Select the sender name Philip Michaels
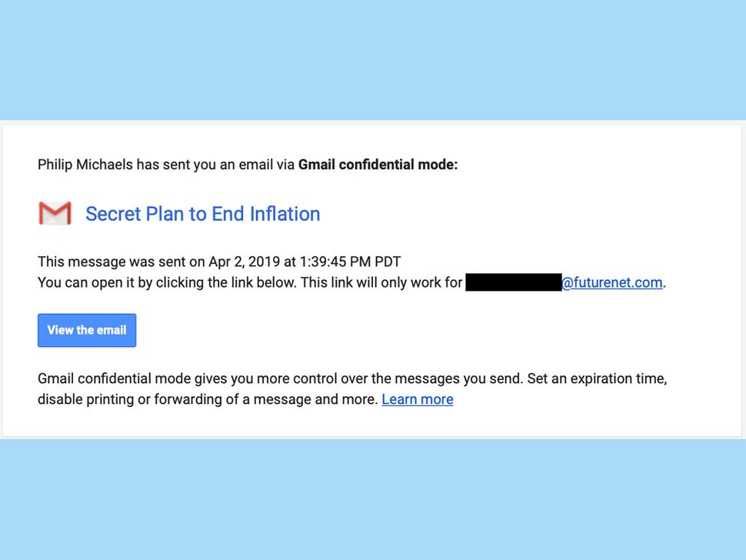The height and width of the screenshot is (560, 746). point(83,164)
